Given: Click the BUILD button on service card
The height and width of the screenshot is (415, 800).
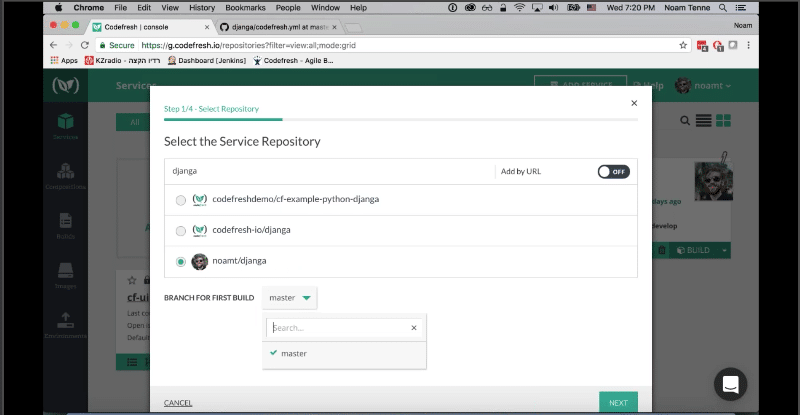Looking at the screenshot, I should point(693,250).
